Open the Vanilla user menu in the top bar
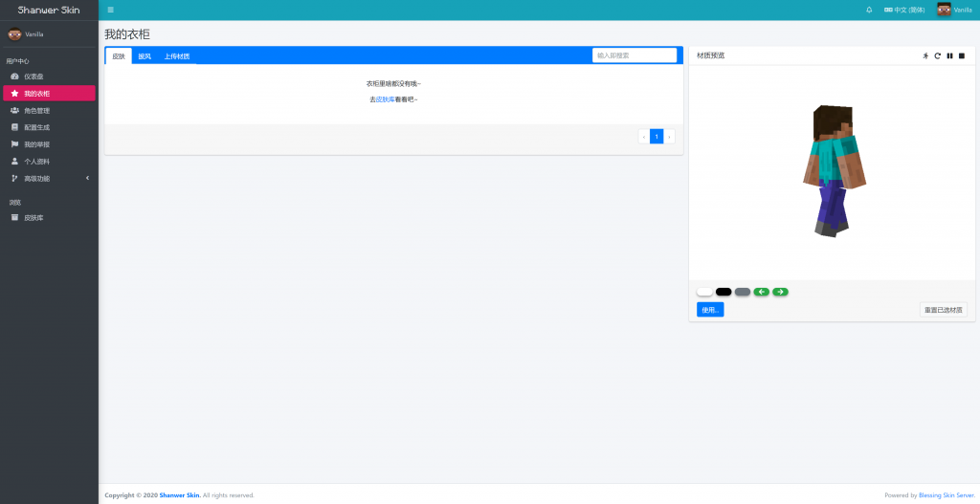The image size is (980, 504). 954,10
